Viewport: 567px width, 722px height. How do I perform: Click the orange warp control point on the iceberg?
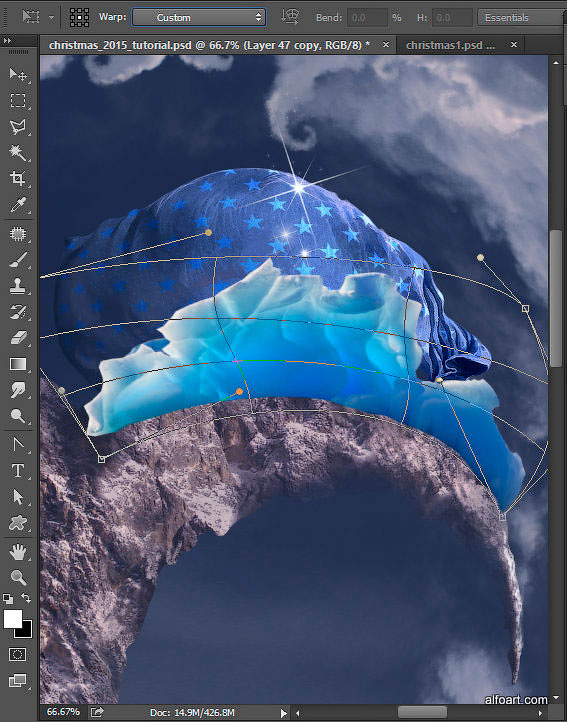(x=239, y=391)
